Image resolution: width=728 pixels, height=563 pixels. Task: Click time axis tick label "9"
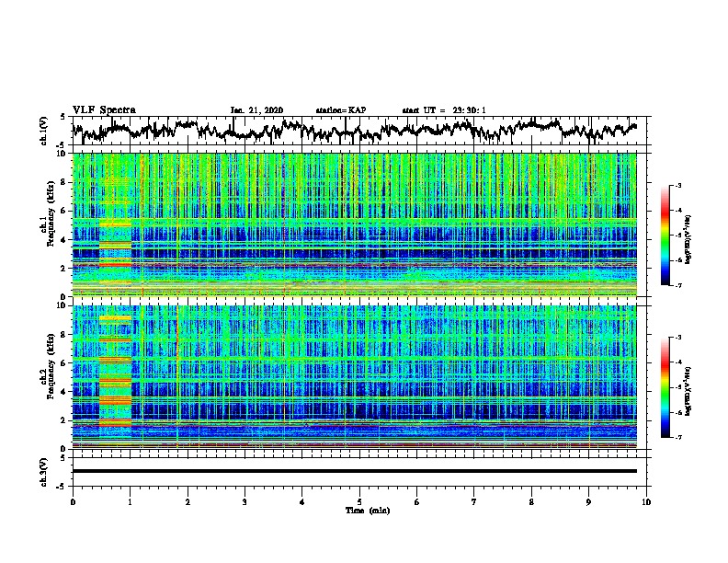[588, 502]
